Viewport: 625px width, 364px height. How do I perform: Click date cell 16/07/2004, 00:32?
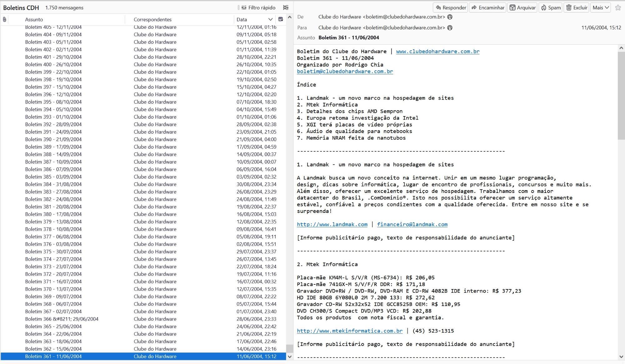point(256,282)
